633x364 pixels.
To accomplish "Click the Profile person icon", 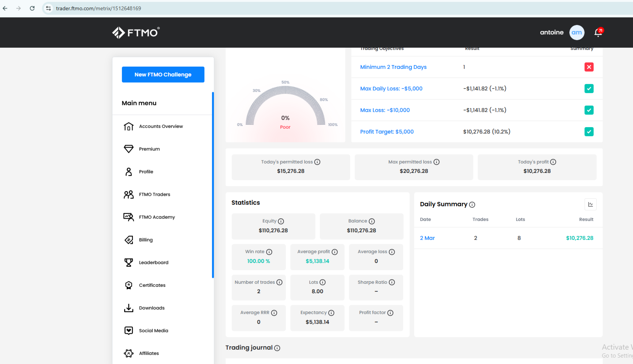I will coord(129,172).
